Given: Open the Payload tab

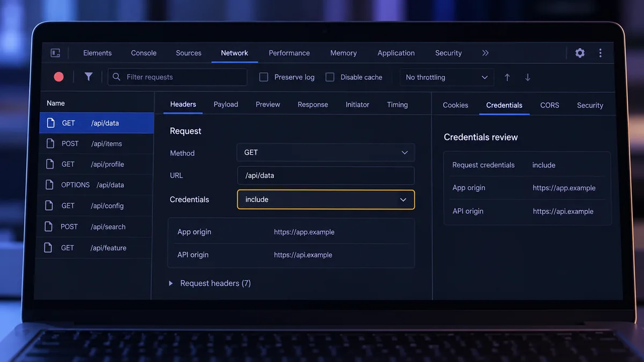Looking at the screenshot, I should point(226,105).
